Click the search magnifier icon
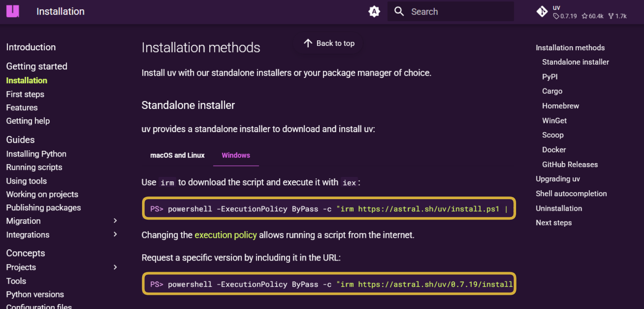Viewport: 644px width, 309px height. [x=399, y=12]
